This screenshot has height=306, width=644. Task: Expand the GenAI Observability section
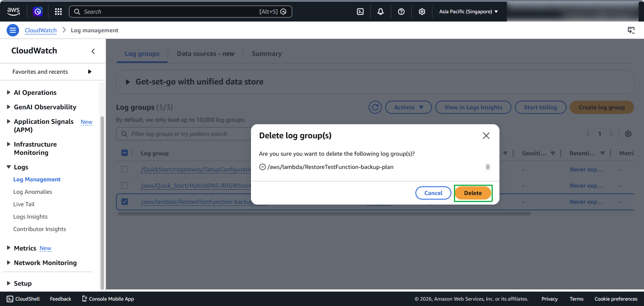[x=9, y=107]
